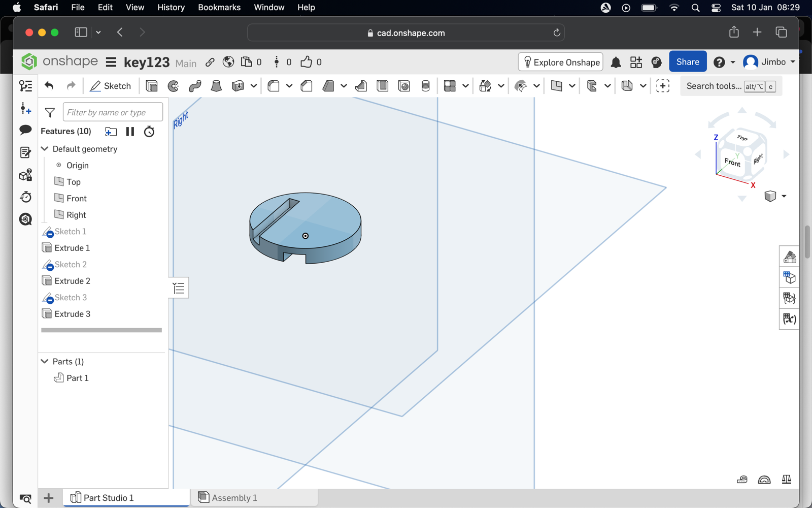812x508 pixels.
Task: Click the Explore Onshape button
Action: pos(561,62)
